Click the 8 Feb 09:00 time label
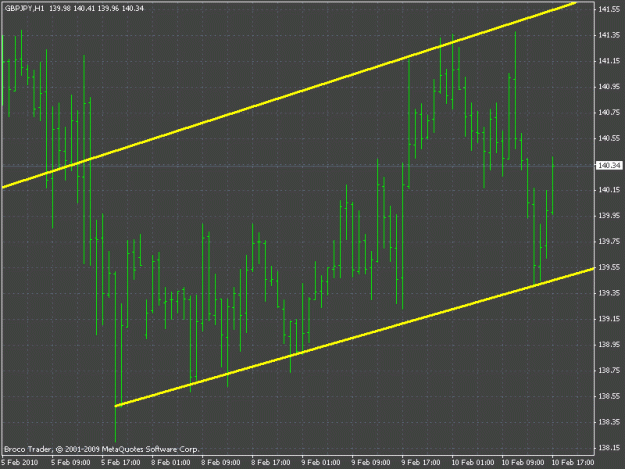Viewport: 625px width, 469px height. pos(221,462)
